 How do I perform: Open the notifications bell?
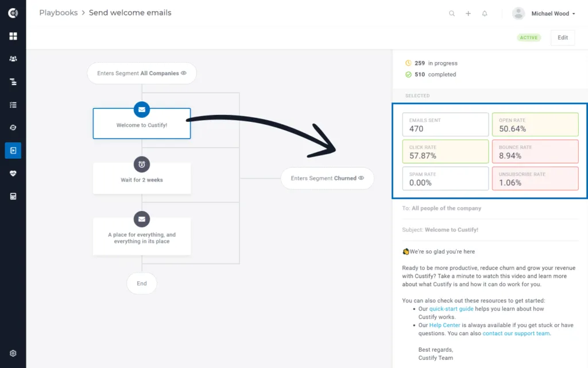pyautogui.click(x=485, y=14)
